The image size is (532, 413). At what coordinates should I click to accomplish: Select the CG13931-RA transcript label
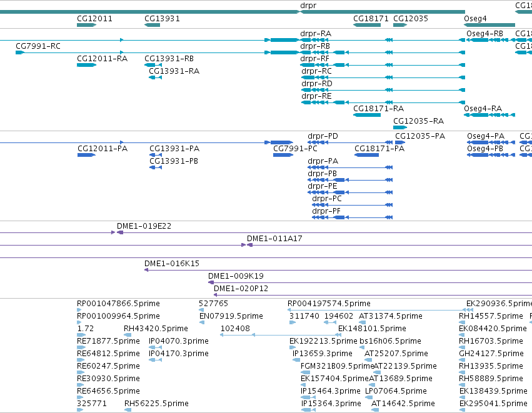click(174, 71)
